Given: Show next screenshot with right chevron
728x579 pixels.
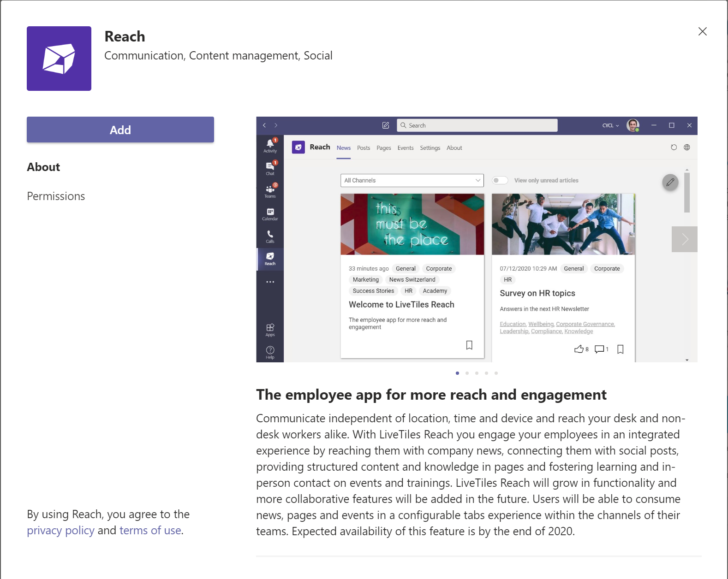Looking at the screenshot, I should coord(685,239).
